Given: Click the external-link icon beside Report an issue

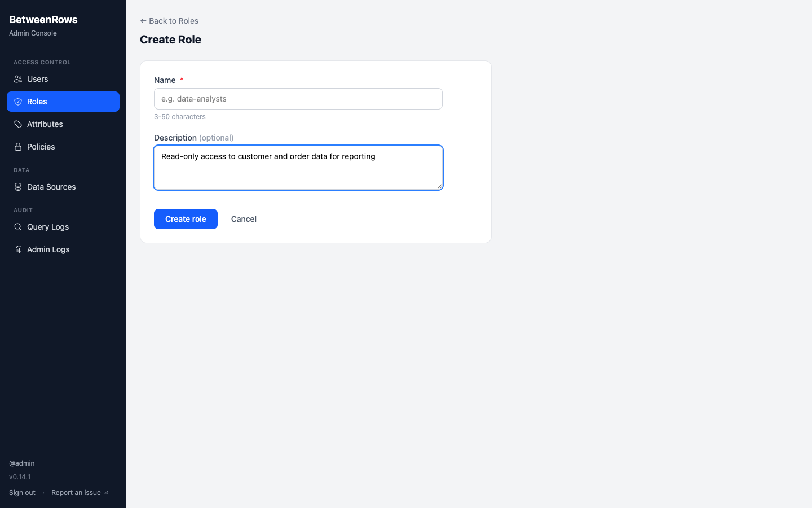Looking at the screenshot, I should (107, 492).
